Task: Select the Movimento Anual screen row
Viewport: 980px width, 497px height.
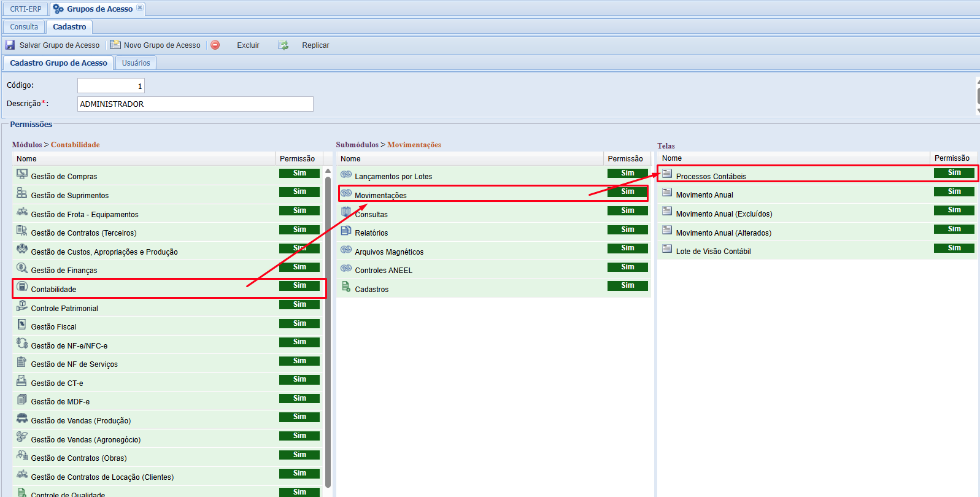Action: [x=817, y=195]
